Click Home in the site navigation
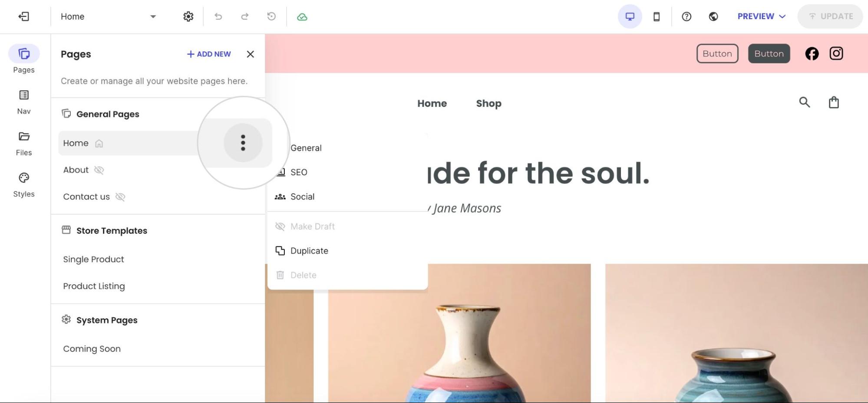Image resolution: width=868 pixels, height=403 pixels. coord(432,103)
